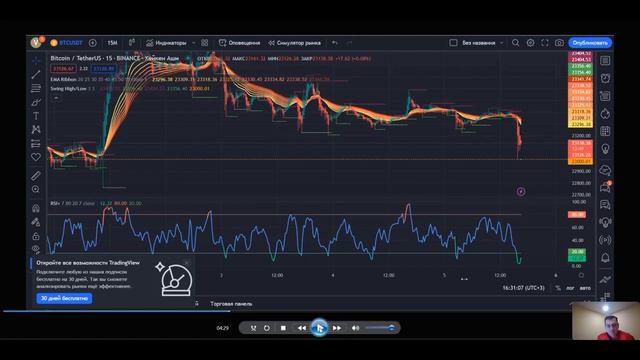Take a chart snapshot with the camera
This screenshot has height=360, width=640.
559,42
